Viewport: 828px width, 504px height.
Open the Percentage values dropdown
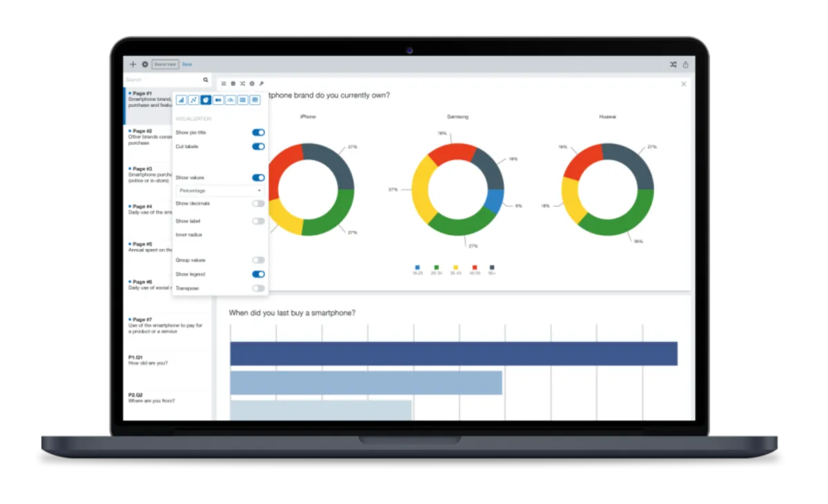(220, 190)
